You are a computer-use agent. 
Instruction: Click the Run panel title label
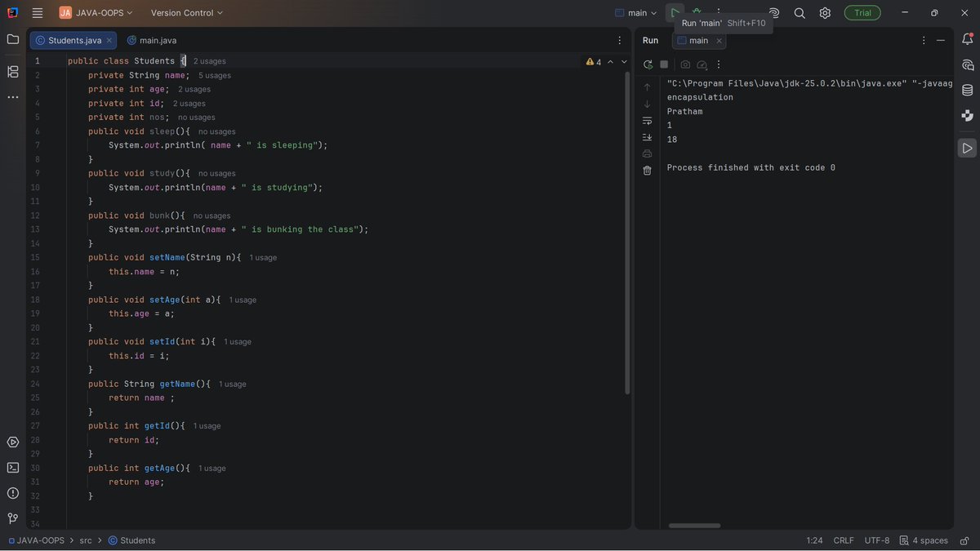click(x=650, y=40)
